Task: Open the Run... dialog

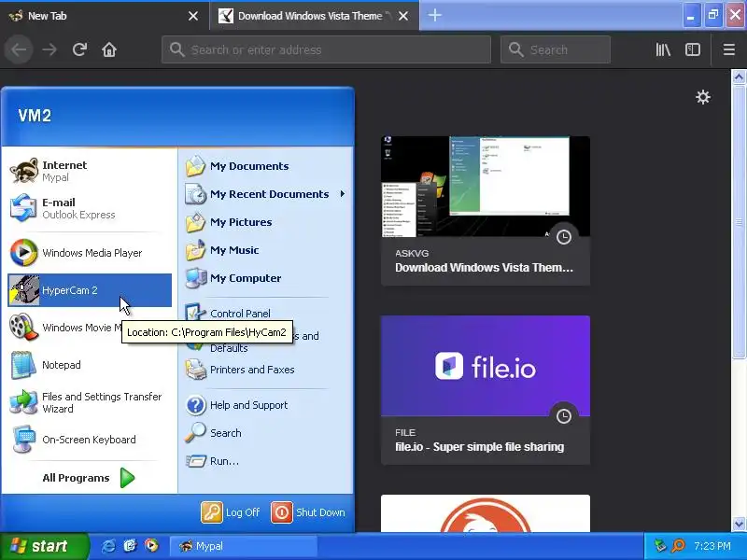Action: coord(264,461)
